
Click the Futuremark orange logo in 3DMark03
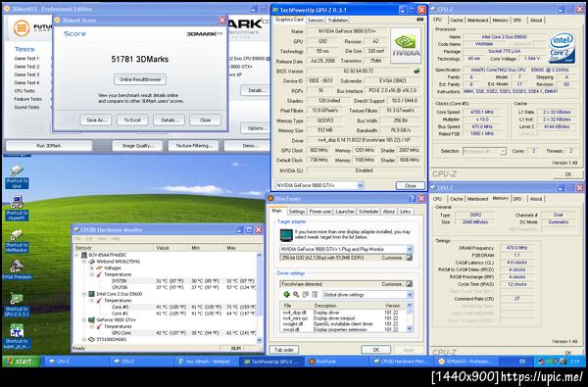(x=22, y=28)
